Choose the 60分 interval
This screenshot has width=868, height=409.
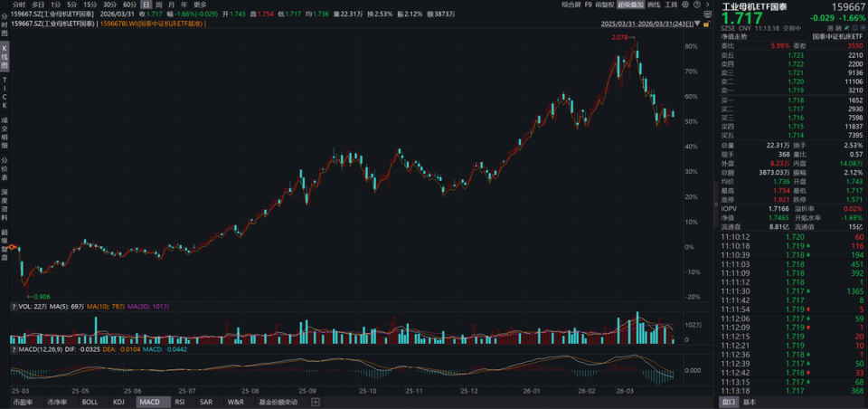129,5
